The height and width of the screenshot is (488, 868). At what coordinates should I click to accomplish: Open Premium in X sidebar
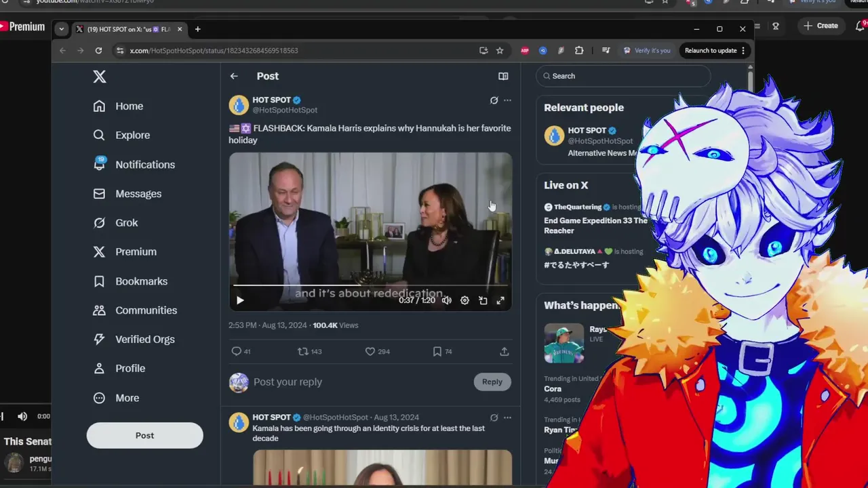[125, 251]
